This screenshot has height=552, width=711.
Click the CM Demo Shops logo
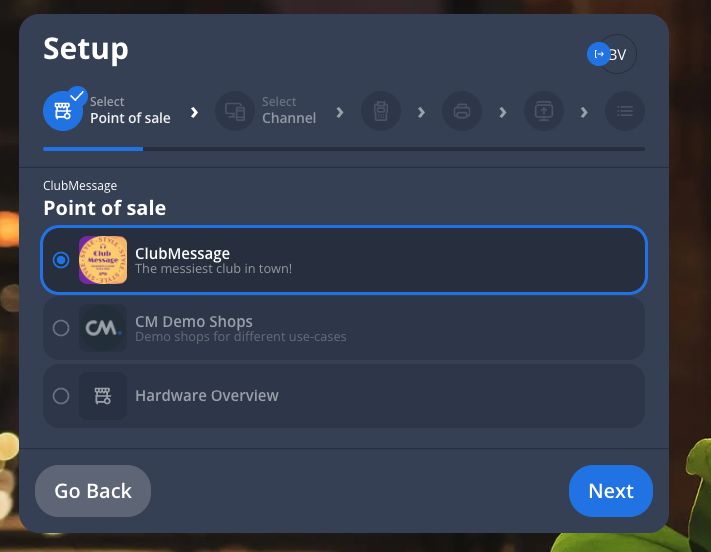pyautogui.click(x=103, y=328)
